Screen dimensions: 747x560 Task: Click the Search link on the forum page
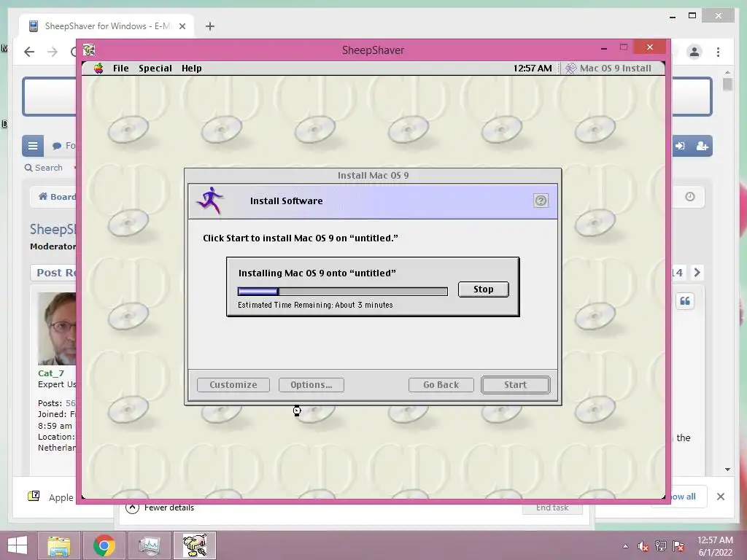[x=44, y=168]
